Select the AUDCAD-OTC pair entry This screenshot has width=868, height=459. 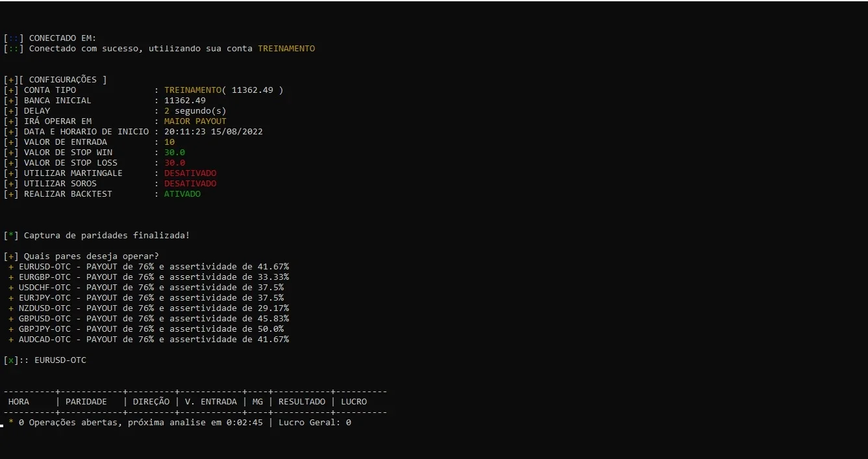click(x=149, y=340)
